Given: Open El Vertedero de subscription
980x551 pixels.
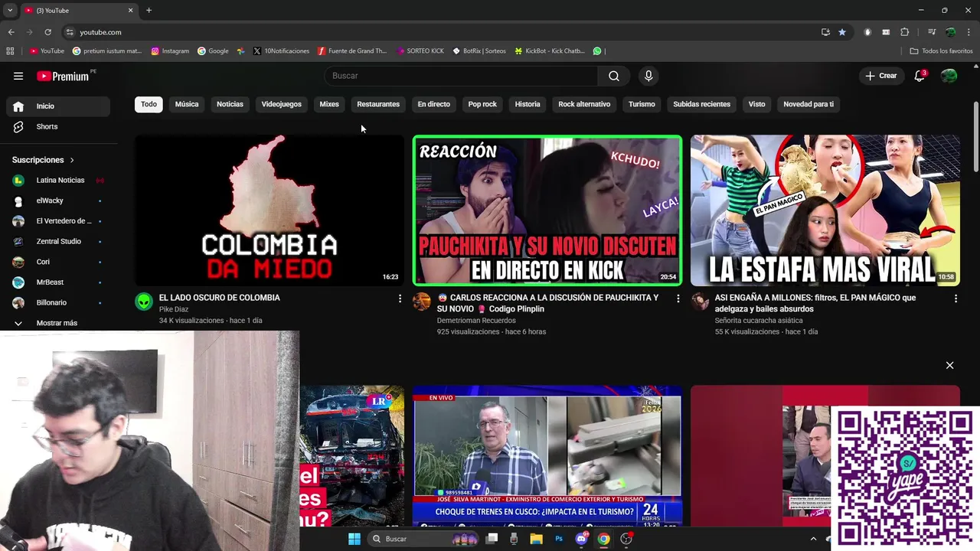Looking at the screenshot, I should point(58,221).
